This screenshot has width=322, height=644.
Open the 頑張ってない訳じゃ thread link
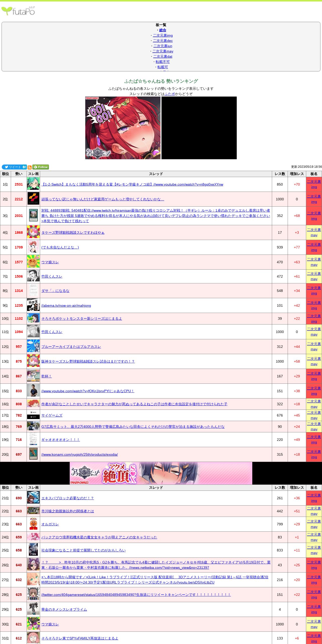103,199
